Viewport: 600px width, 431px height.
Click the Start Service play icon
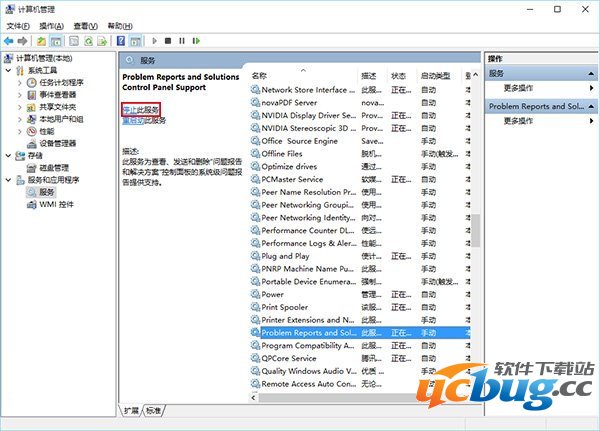(x=153, y=41)
